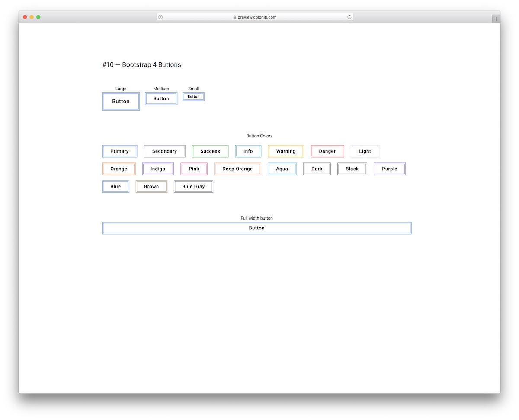Click the Pink button
Viewport: 519px width, 420px height.
(x=193, y=169)
